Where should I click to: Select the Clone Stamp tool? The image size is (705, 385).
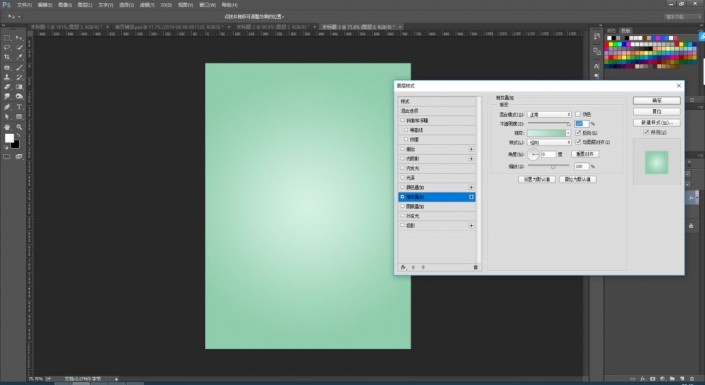point(7,77)
